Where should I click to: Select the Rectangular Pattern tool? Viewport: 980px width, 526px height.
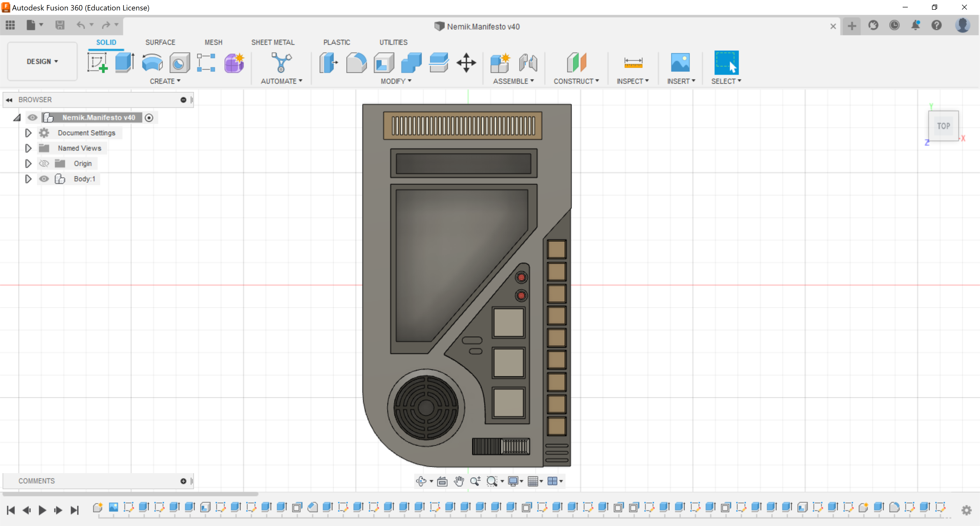pos(206,63)
